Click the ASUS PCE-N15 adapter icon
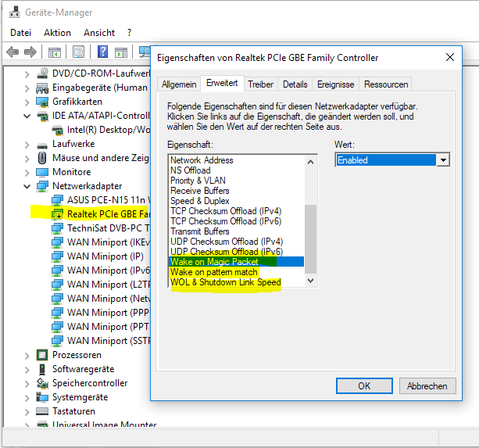 tap(57, 200)
